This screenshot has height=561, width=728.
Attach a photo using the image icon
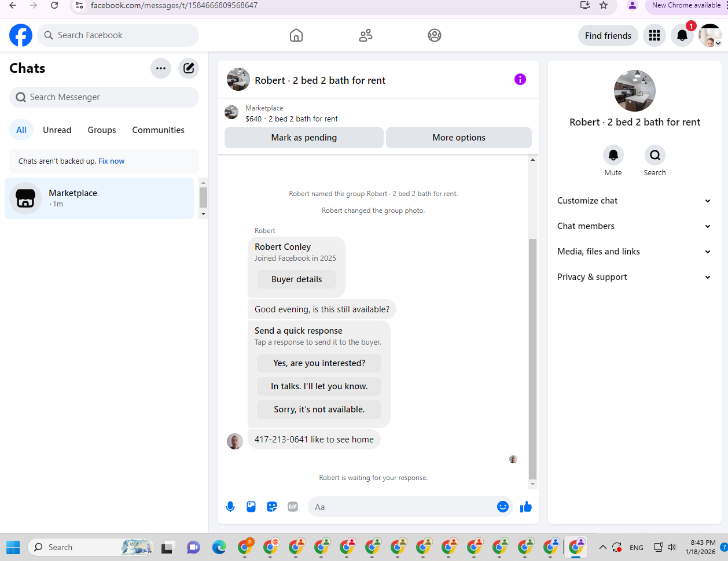pyautogui.click(x=251, y=507)
